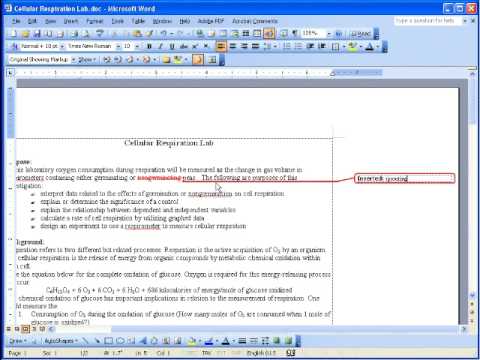Select the Line drawing tool

click(86, 341)
